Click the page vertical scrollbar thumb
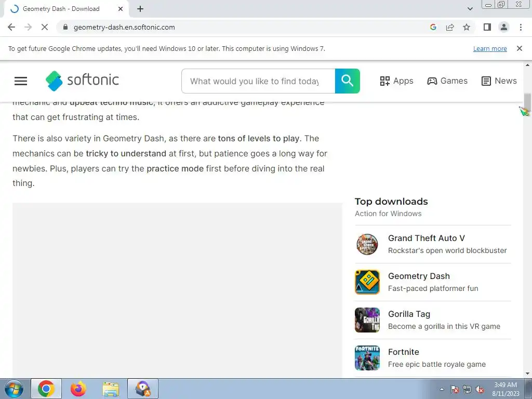This screenshot has height=399, width=532. tap(527, 101)
